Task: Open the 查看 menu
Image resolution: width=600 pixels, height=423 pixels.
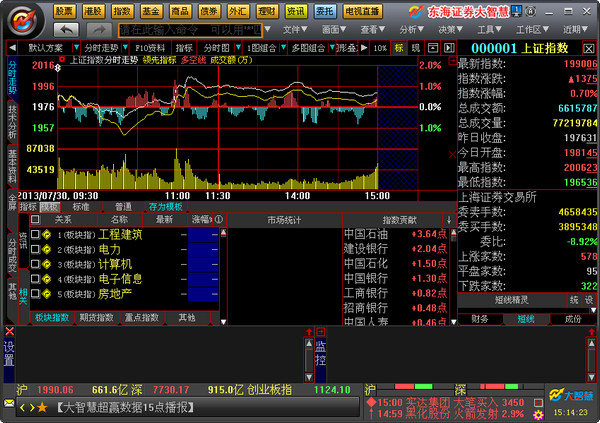Action: tap(372, 29)
